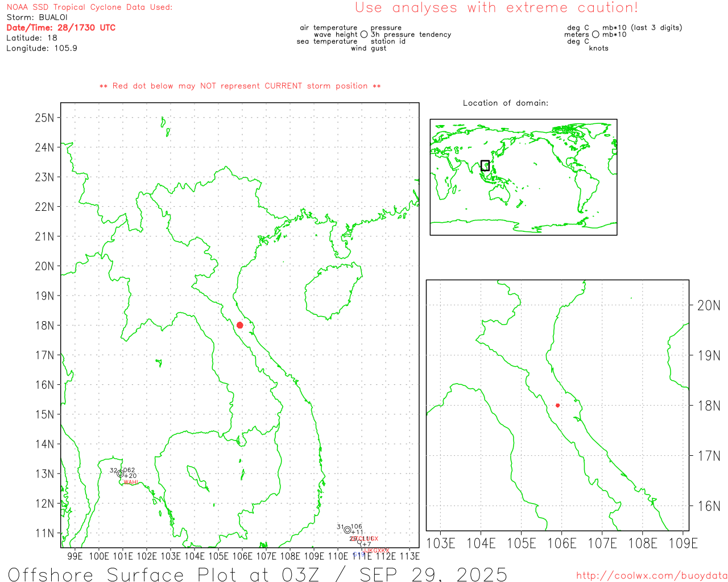Click the units legend circle near mb*10
The height and width of the screenshot is (582, 728).
[595, 35]
